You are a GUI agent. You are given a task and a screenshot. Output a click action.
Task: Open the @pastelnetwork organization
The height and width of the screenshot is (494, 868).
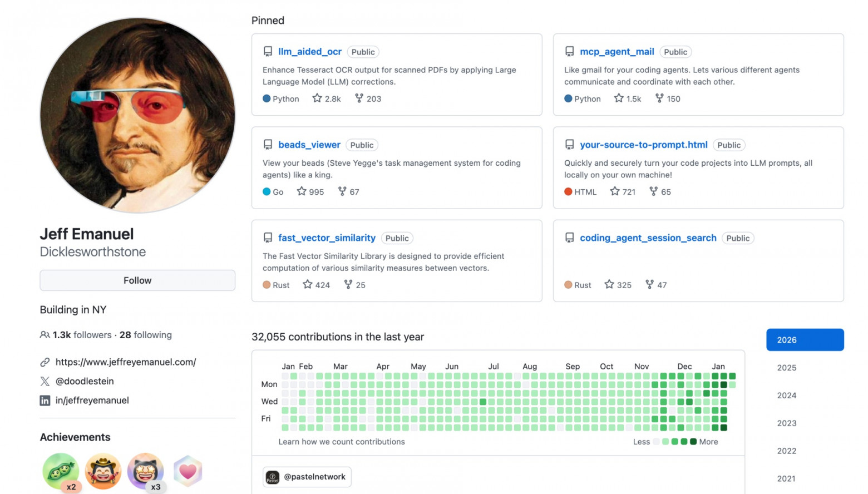(307, 477)
